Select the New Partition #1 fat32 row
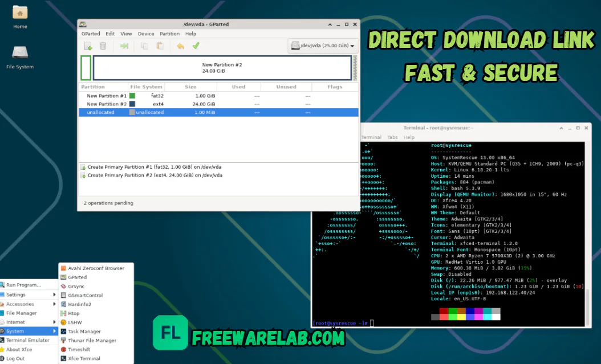601x364 pixels. (x=218, y=96)
